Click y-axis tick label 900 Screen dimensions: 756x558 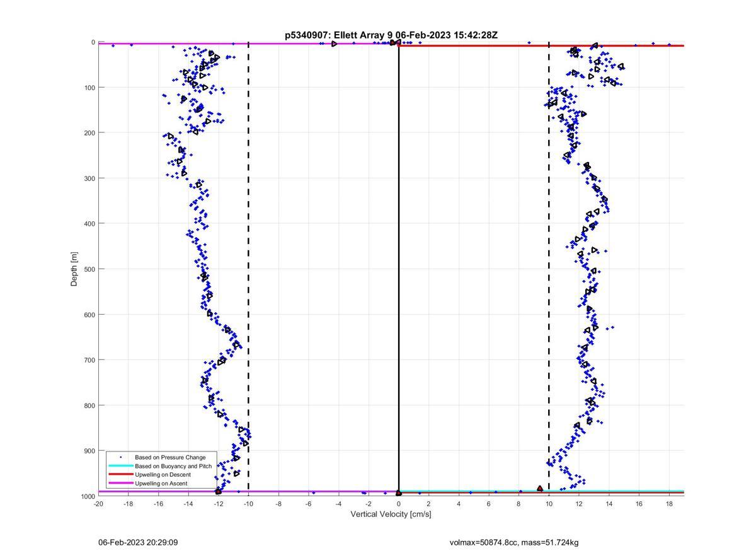point(89,451)
